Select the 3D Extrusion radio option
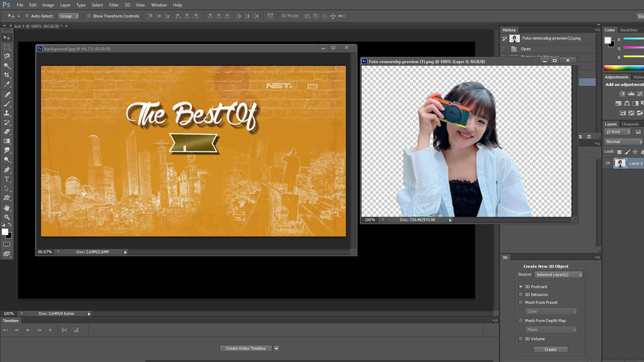 tap(521, 295)
